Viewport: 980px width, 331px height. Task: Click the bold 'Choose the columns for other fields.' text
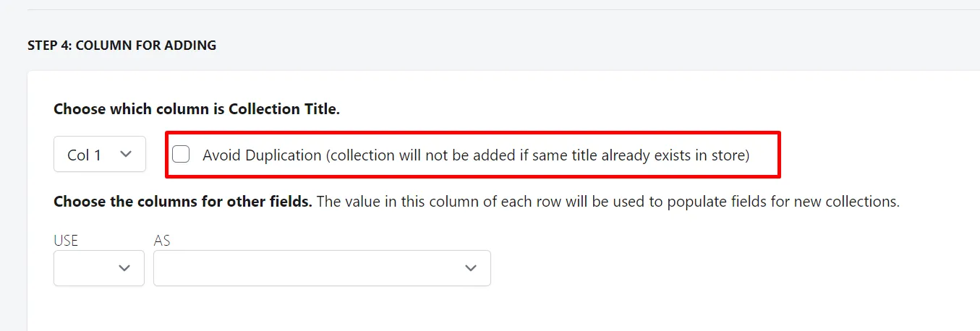pos(183,202)
